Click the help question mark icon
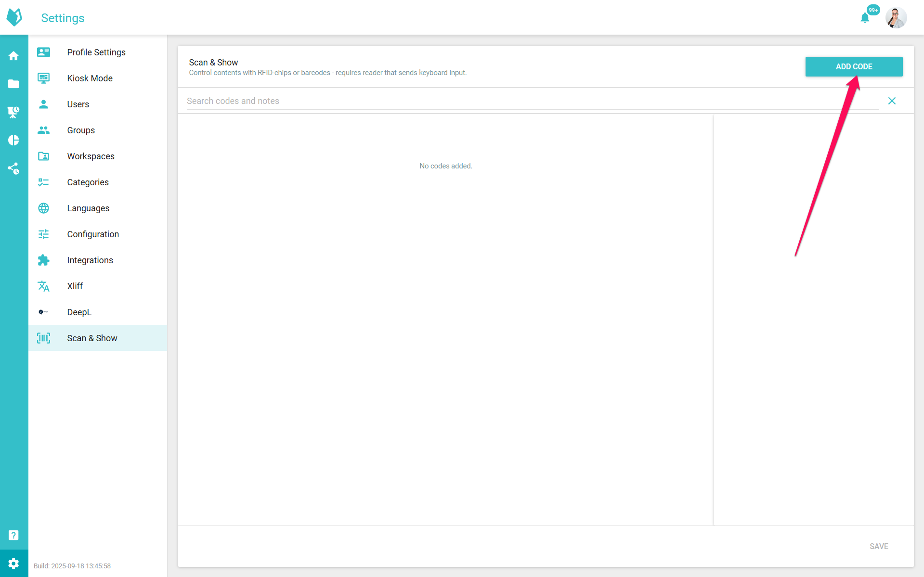Viewport: 924px width, 577px height. click(x=13, y=535)
